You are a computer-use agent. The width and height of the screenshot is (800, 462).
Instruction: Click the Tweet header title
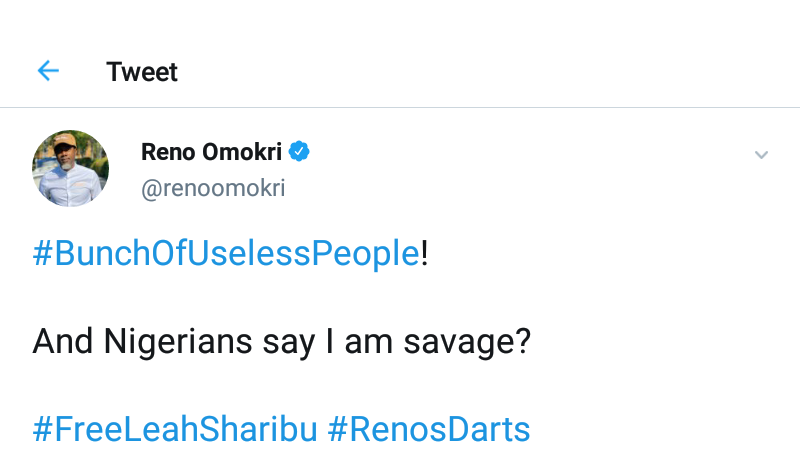(142, 72)
